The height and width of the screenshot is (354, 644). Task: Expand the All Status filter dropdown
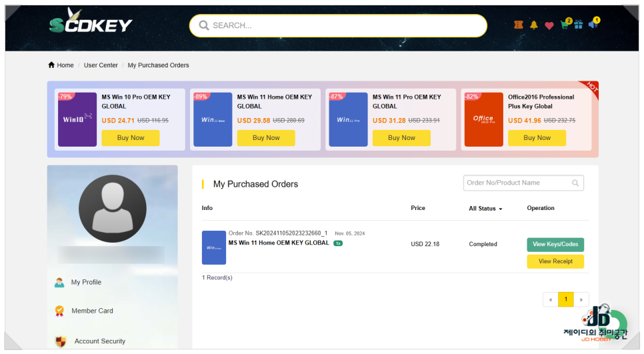[x=485, y=208]
